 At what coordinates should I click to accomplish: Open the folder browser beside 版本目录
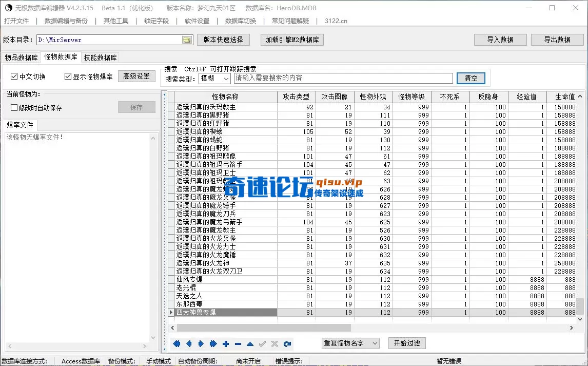click(x=186, y=40)
